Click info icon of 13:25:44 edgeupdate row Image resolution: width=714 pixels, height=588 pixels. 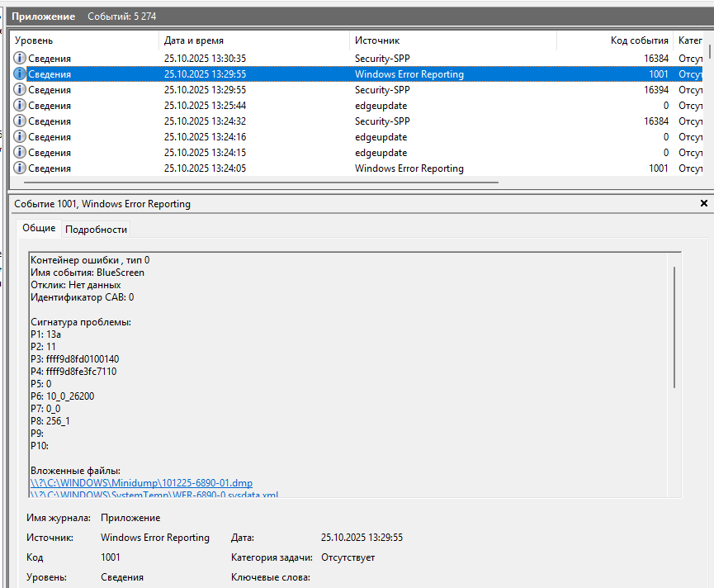tap(20, 105)
